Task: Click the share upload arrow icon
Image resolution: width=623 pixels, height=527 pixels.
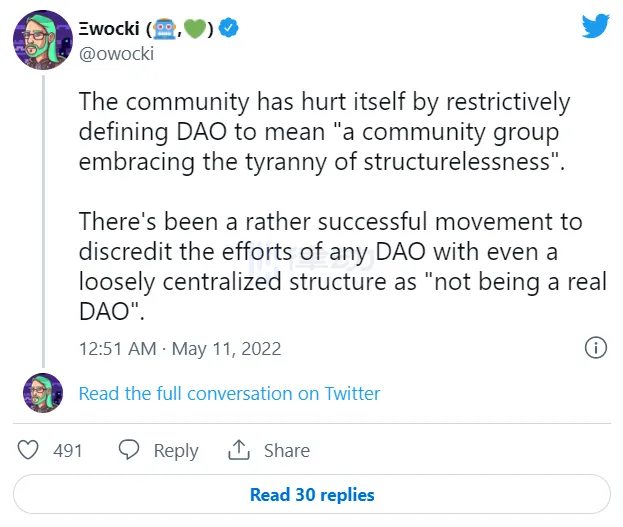Action: (x=239, y=451)
